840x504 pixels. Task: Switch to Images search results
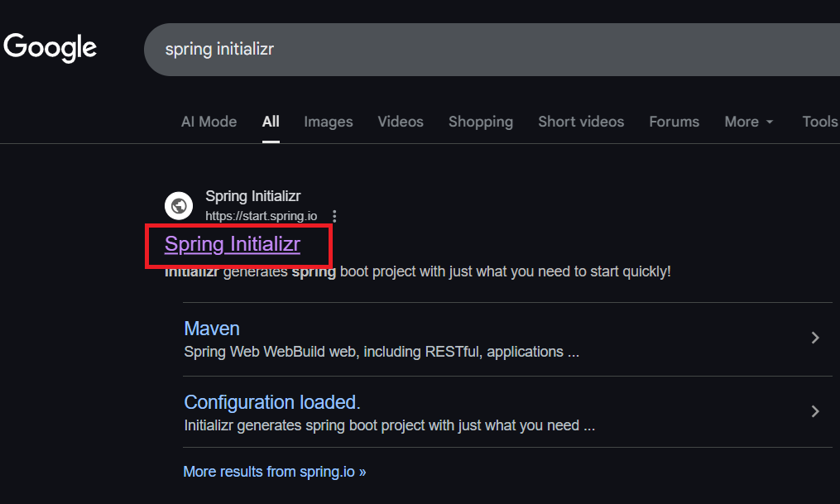coord(328,122)
